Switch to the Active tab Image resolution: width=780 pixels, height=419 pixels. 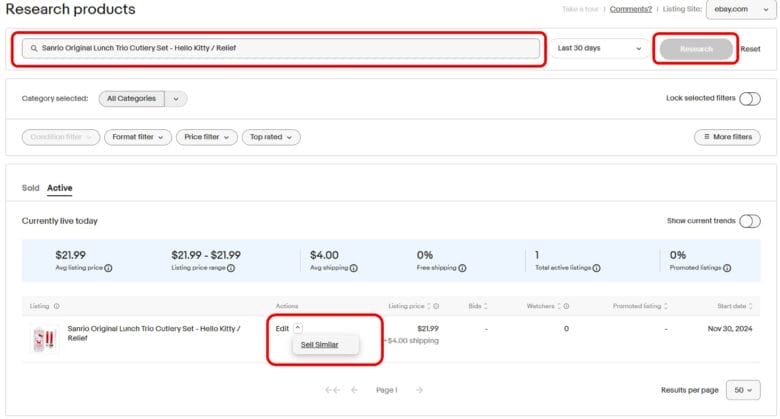(60, 188)
